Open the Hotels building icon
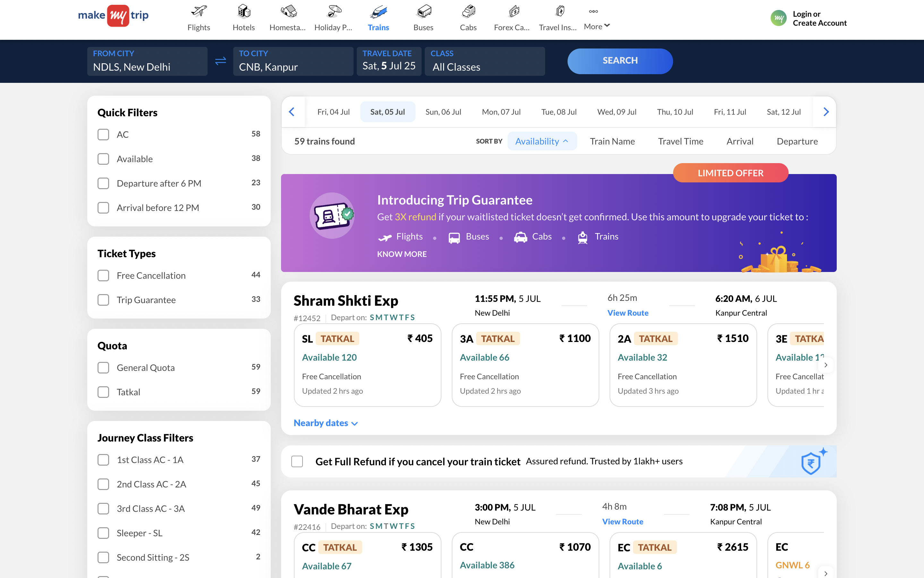Screen dimensions: 924x578 pyautogui.click(x=244, y=12)
